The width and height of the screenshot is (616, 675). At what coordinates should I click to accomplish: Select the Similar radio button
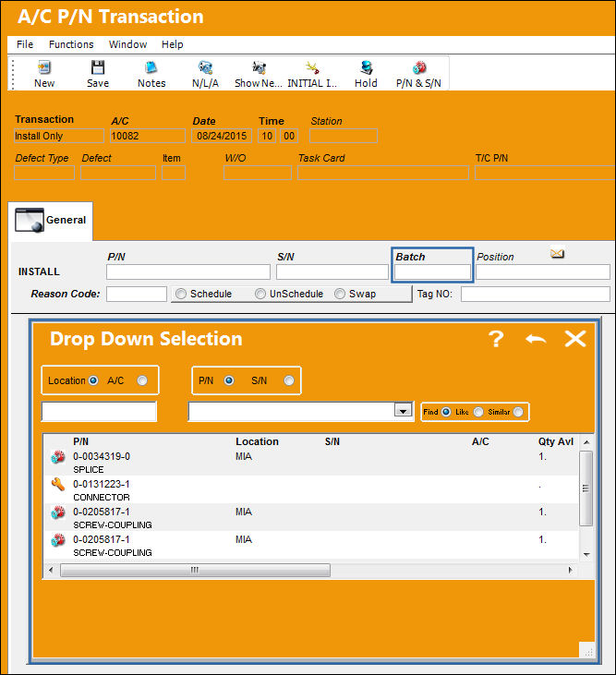point(518,412)
